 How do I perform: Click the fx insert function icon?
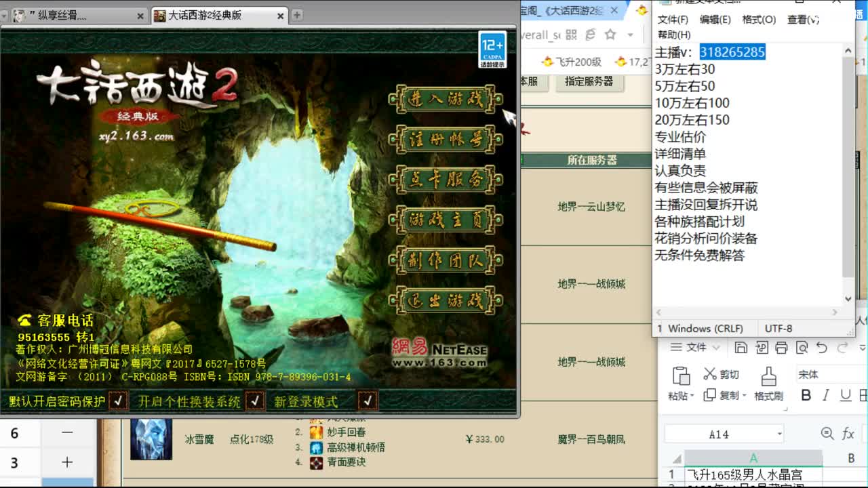(848, 434)
